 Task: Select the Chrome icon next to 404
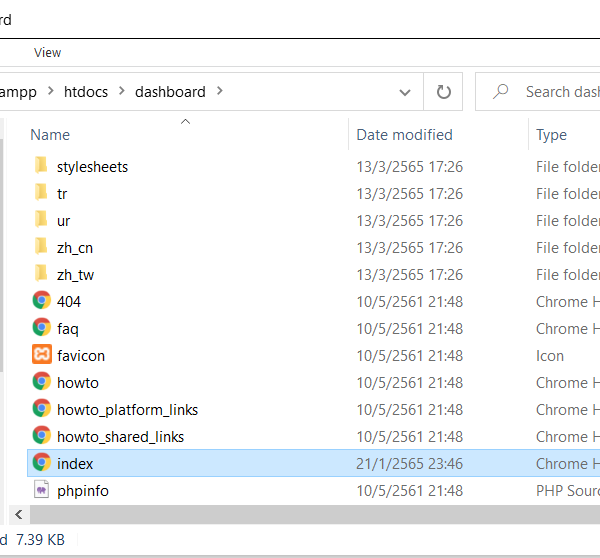pos(41,301)
